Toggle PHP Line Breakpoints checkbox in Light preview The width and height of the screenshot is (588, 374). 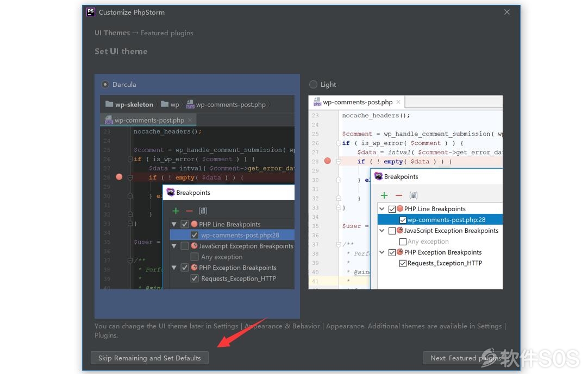(392, 209)
